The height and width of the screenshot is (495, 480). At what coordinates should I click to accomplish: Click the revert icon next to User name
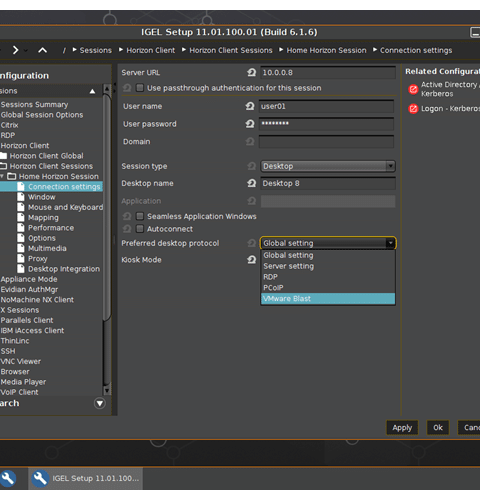[x=250, y=106]
